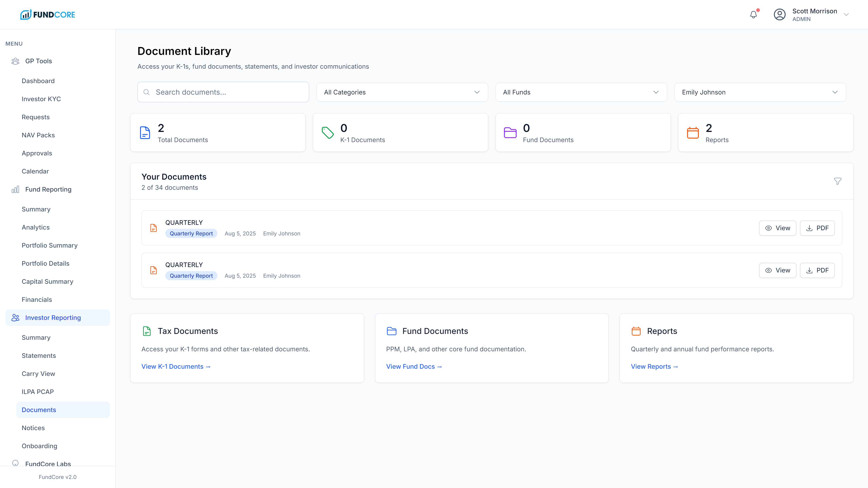Open the All Funds dropdown
Image resolution: width=868 pixels, height=488 pixels.
click(x=581, y=92)
